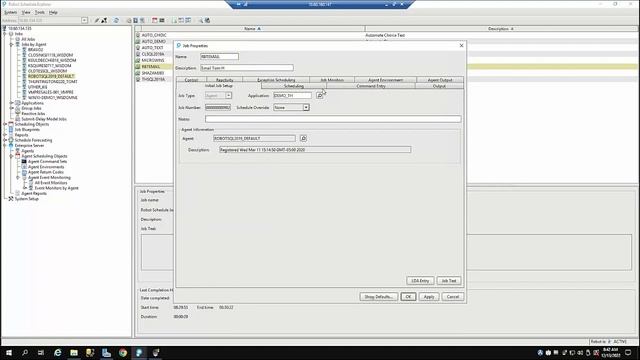Switch to the Agent Environment tab
This screenshot has width=640, height=360.
coord(385,80)
